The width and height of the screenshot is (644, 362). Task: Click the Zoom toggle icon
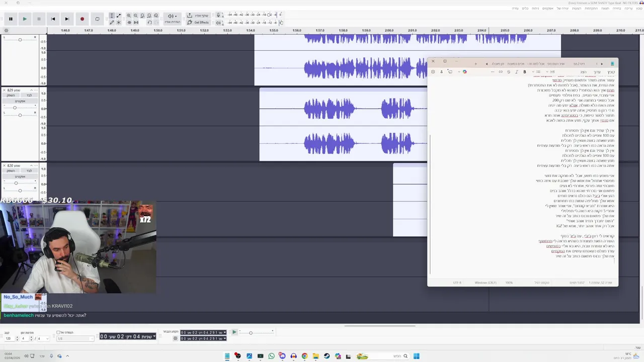(x=156, y=16)
